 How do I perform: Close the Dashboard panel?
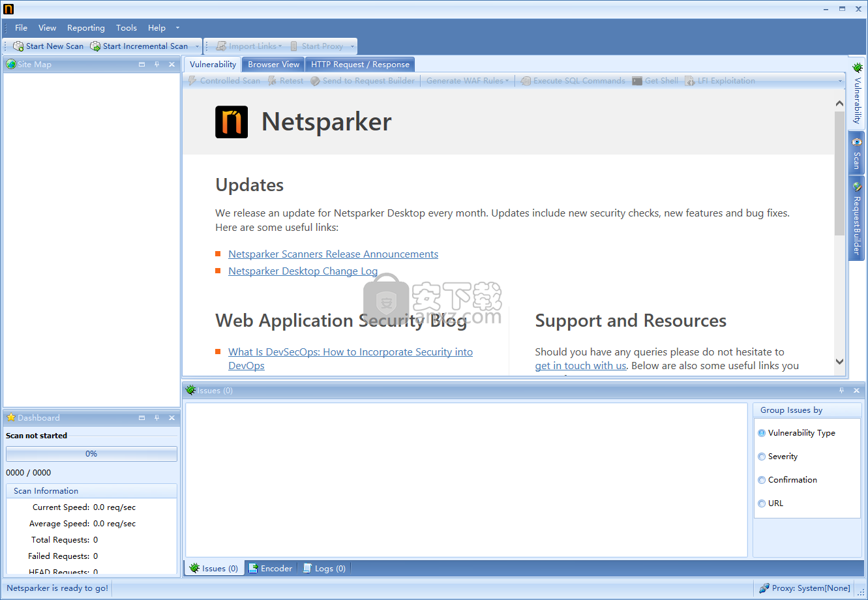tap(172, 418)
